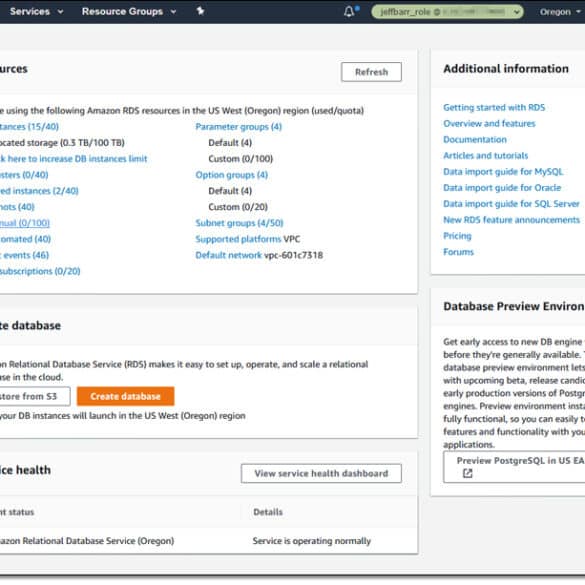This screenshot has width=585, height=585.
Task: Click Amazon Relational Database Service (Oregon) row
Action: click(208, 541)
